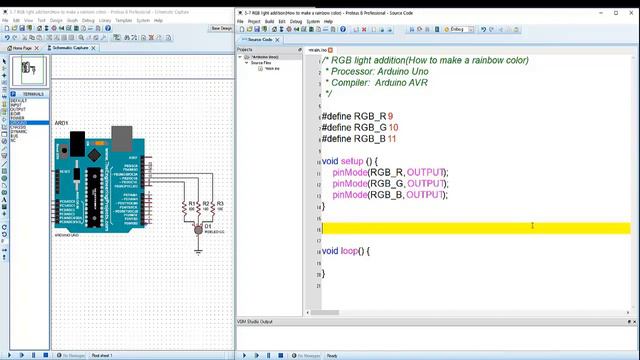This screenshot has height=360, width=640.
Task: Click the schematic overview thumbnail
Action: 29,71
